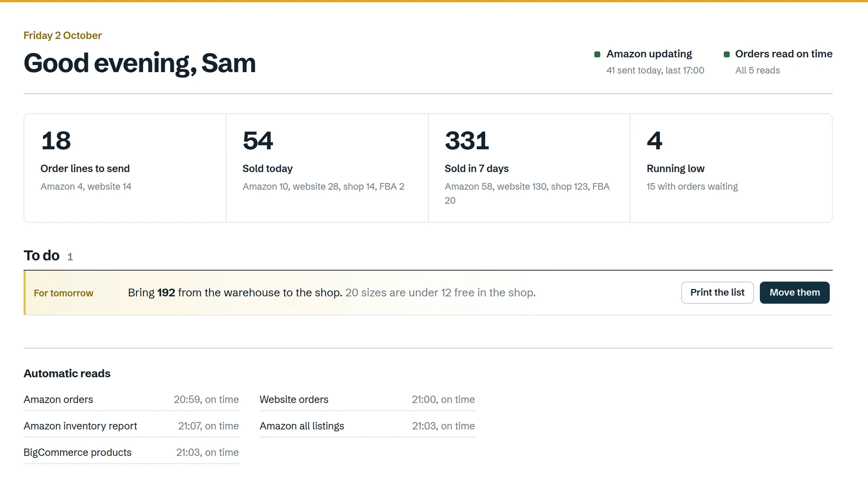Click the Amazon orders read row
Viewport: 868px width, 489px height.
click(x=131, y=399)
